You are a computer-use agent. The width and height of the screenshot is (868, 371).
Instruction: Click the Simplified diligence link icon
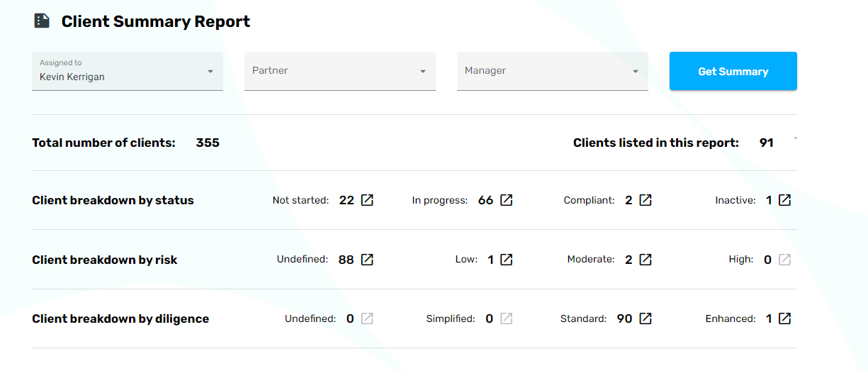(x=506, y=319)
